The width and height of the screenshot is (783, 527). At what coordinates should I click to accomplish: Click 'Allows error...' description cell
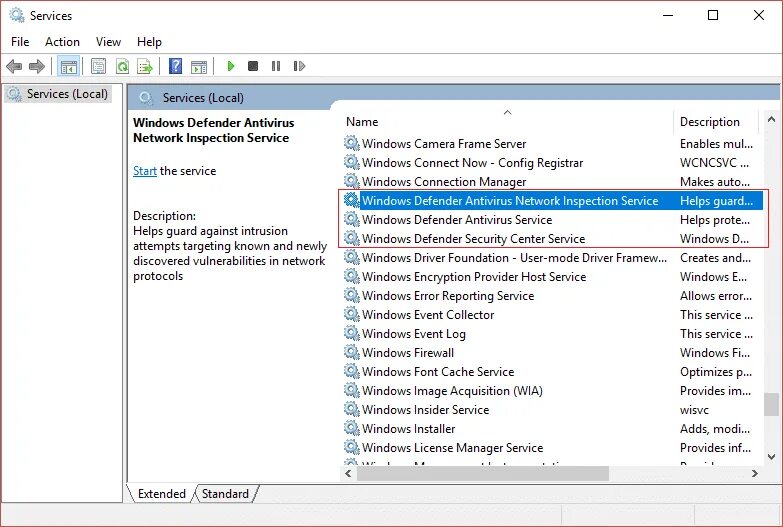pos(716,296)
